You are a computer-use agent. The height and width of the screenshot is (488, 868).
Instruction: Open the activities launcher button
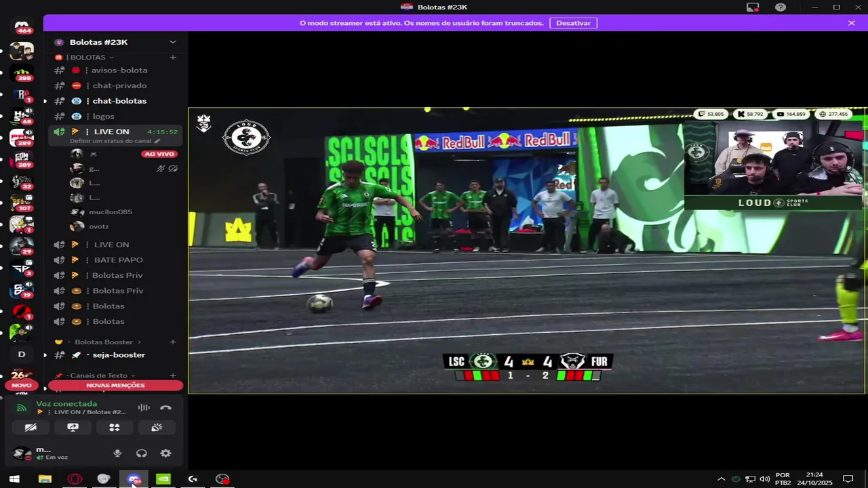115,428
